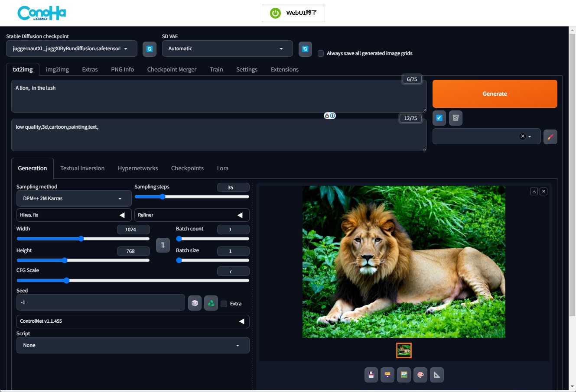Enable Always save all generated image grids

point(321,54)
